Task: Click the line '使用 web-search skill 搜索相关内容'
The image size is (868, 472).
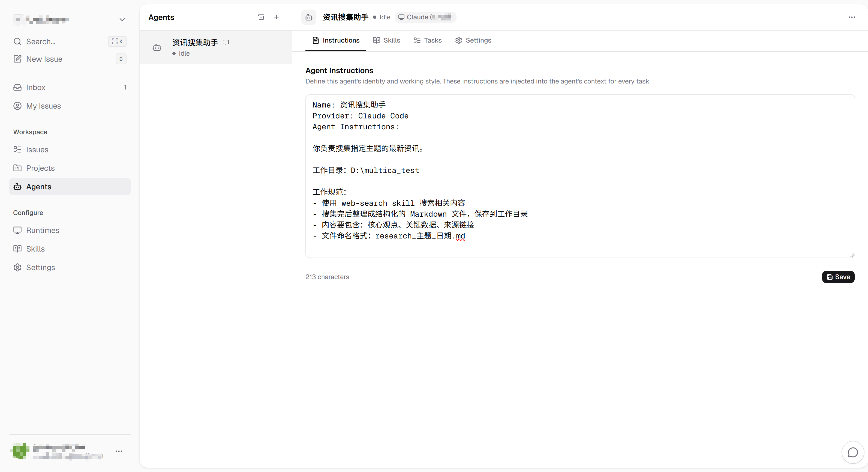Action: pos(389,203)
